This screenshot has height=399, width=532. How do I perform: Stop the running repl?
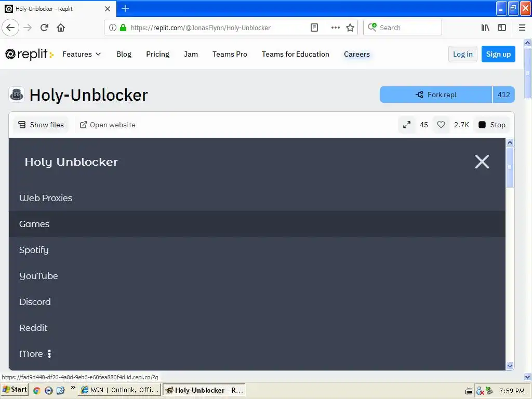click(x=491, y=125)
